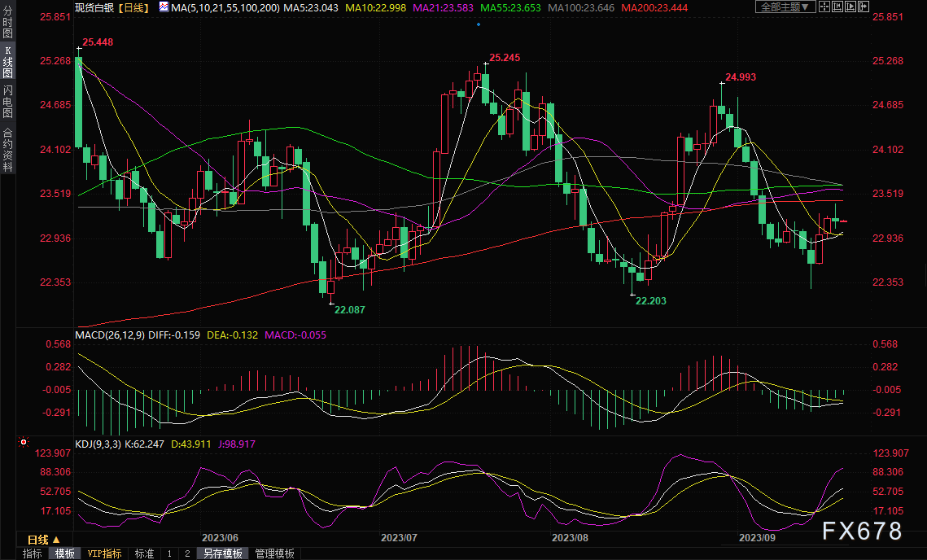The image size is (927, 560).
Task: Open the 全部主题 dropdown
Action: coord(785,7)
